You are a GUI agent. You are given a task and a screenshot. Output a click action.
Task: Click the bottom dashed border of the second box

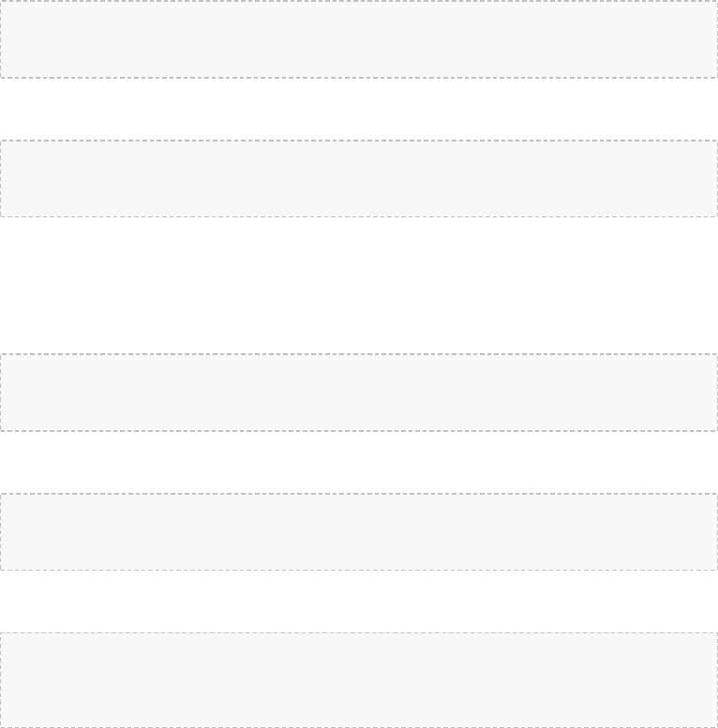tap(359, 216)
